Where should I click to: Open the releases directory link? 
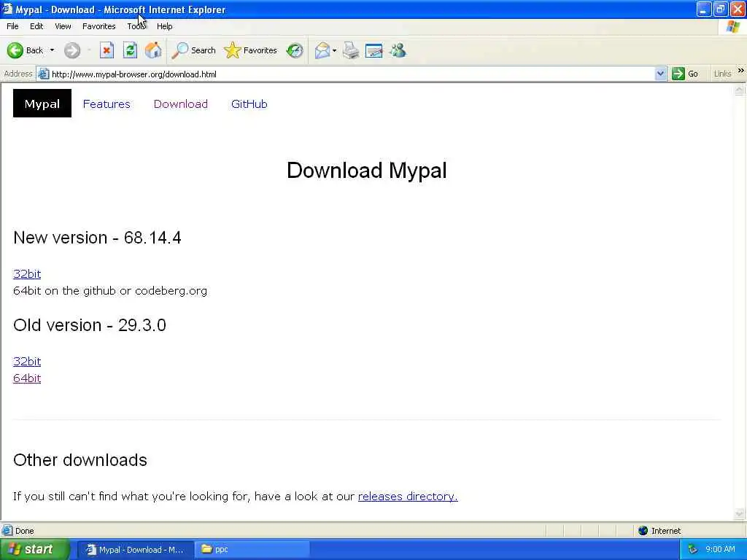408,496
